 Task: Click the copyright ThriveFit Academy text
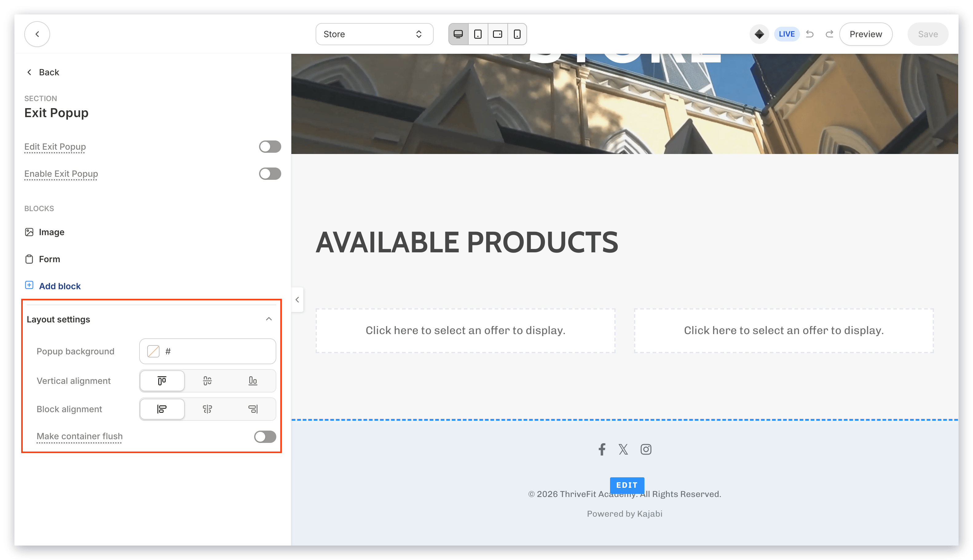click(x=624, y=494)
